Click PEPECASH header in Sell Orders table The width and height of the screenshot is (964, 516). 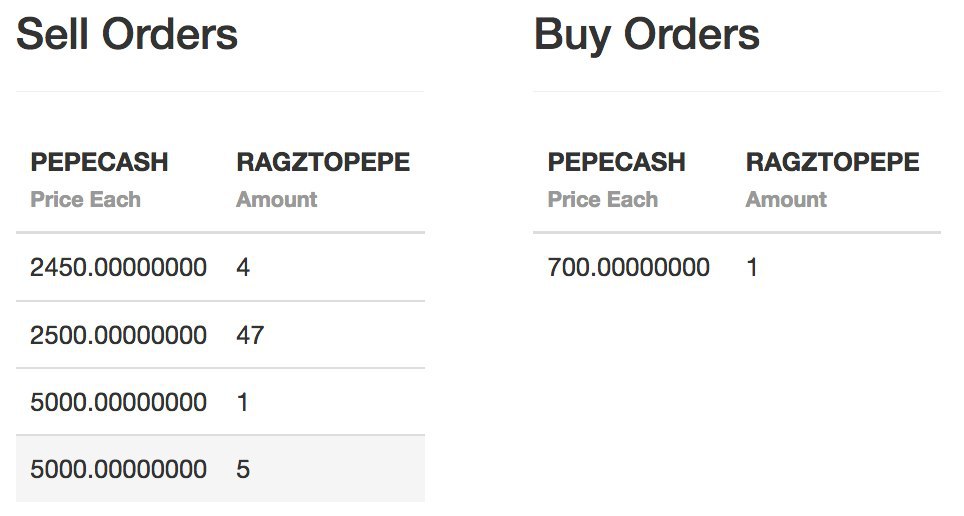tap(99, 163)
